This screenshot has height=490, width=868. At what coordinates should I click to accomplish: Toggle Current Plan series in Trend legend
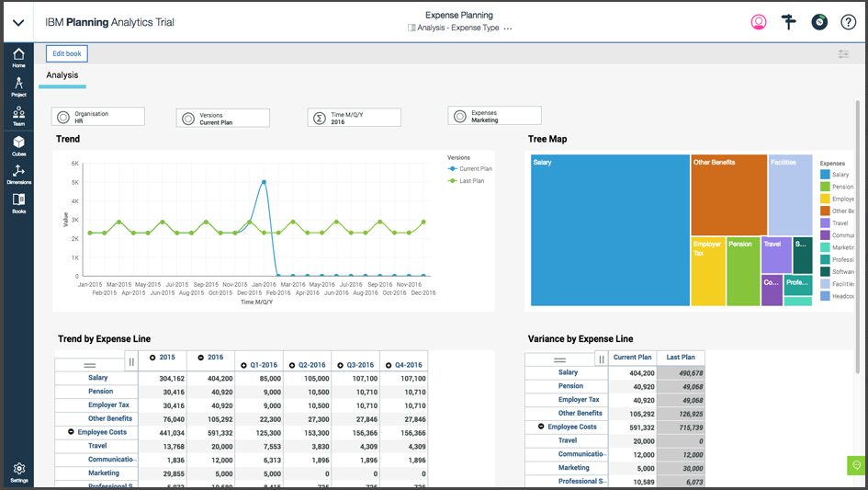coord(470,169)
